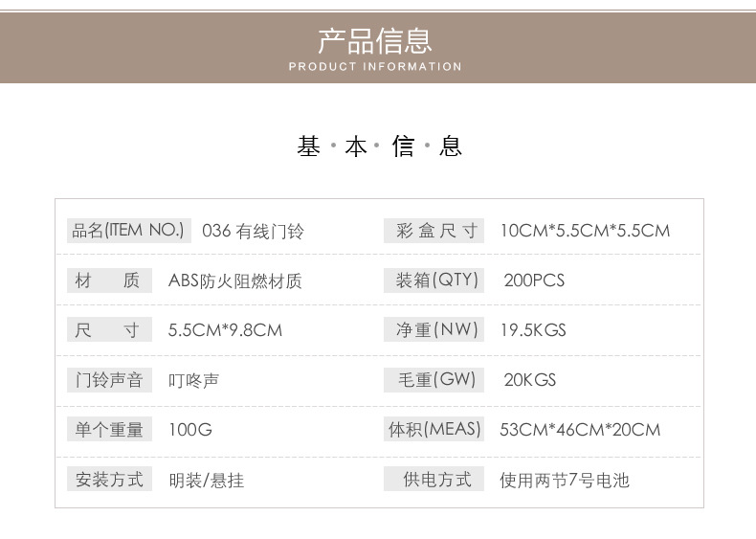
Task: Click the PRODUCT INFORMATION subtitle text
Action: pyautogui.click(x=375, y=67)
